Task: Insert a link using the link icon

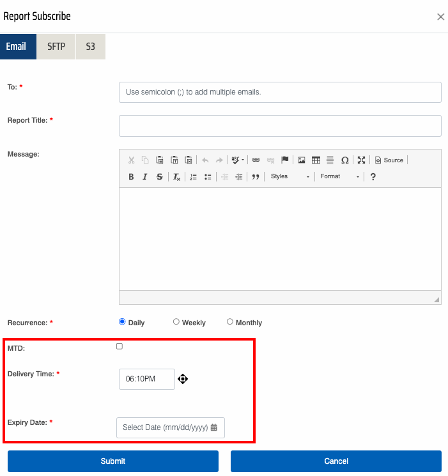Action: pyautogui.click(x=256, y=160)
